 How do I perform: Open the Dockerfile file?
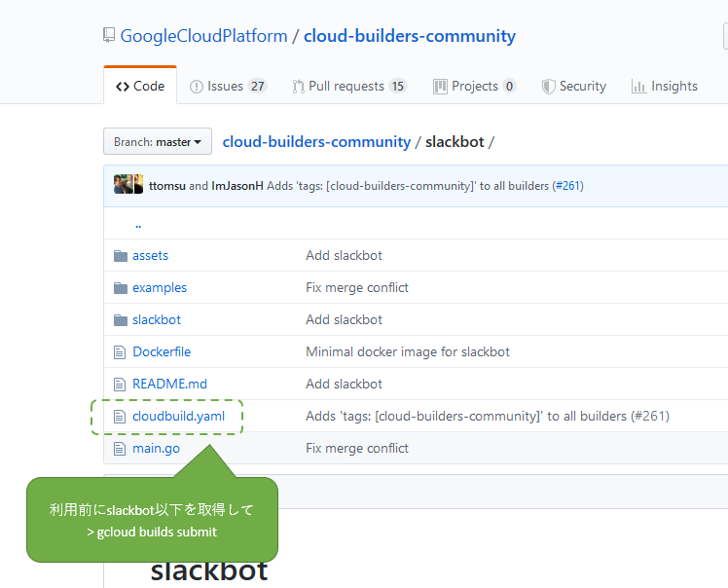tap(162, 351)
